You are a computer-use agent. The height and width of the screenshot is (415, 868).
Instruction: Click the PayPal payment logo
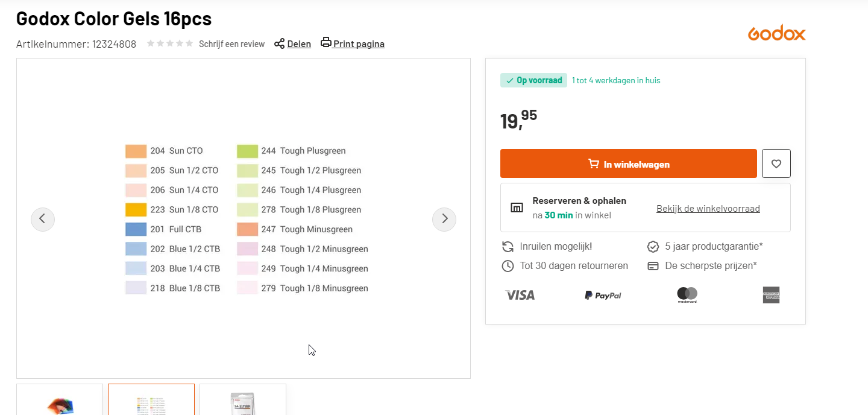coord(603,295)
